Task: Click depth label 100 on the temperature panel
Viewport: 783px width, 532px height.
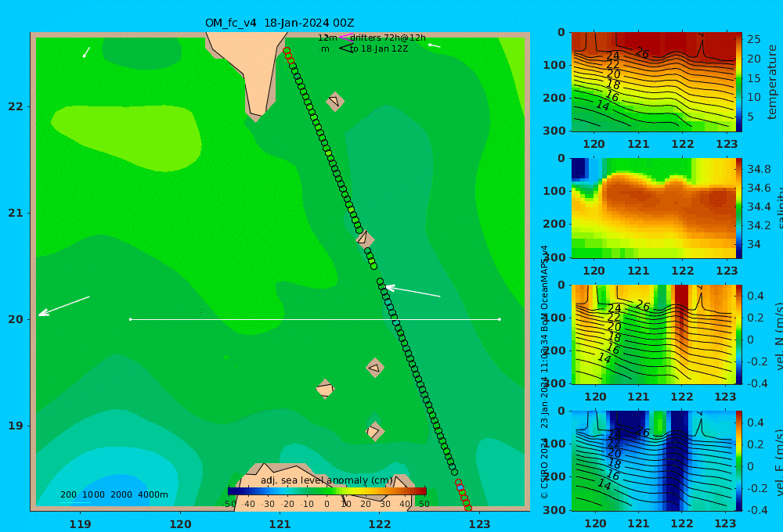Action: tap(554, 66)
